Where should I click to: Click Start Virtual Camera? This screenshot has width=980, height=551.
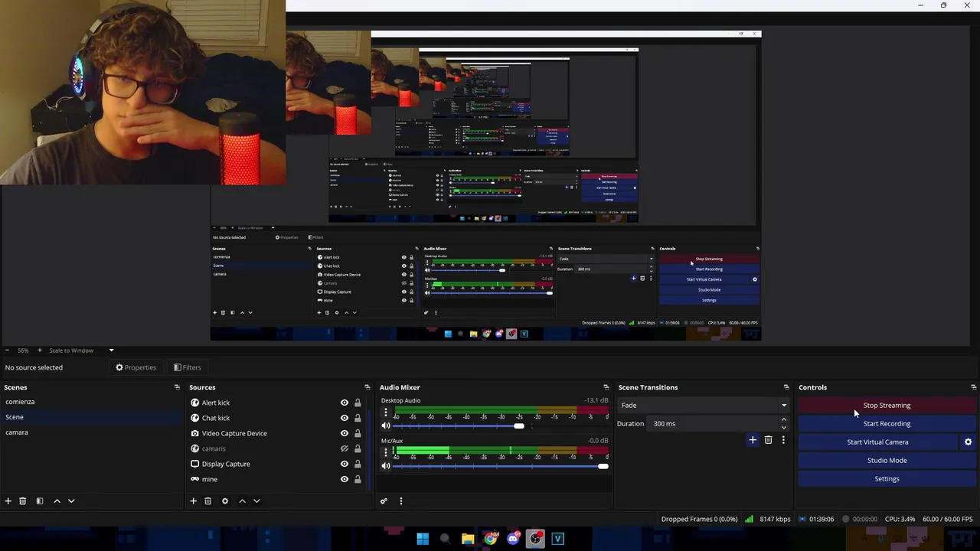coord(877,442)
